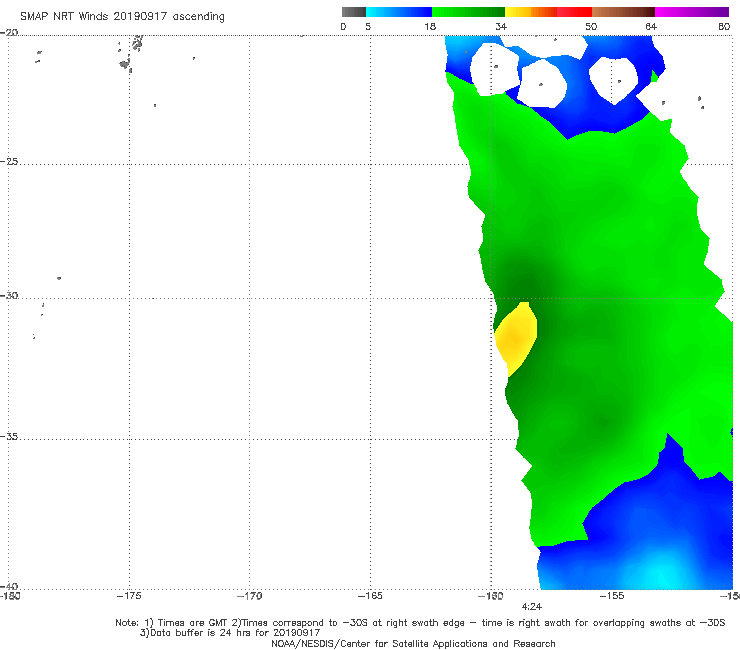
Task: Click the longitude label '-165'
Action: coord(370,596)
